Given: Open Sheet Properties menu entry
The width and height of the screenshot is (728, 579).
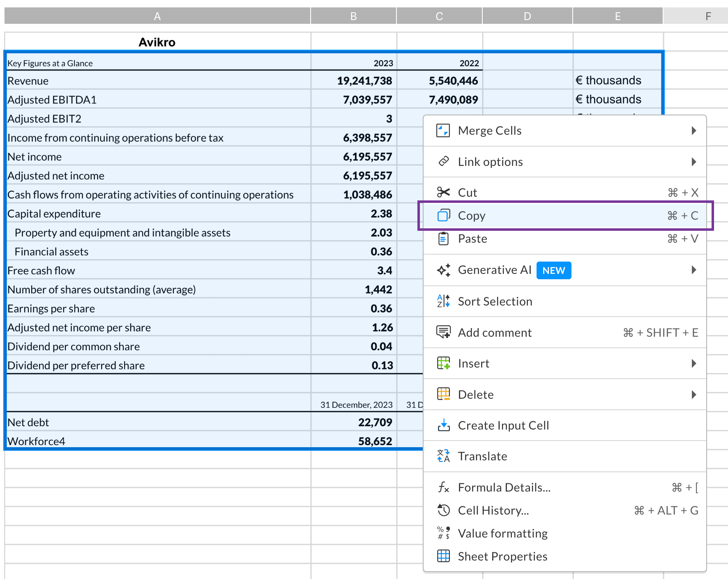Looking at the screenshot, I should 565,556.
